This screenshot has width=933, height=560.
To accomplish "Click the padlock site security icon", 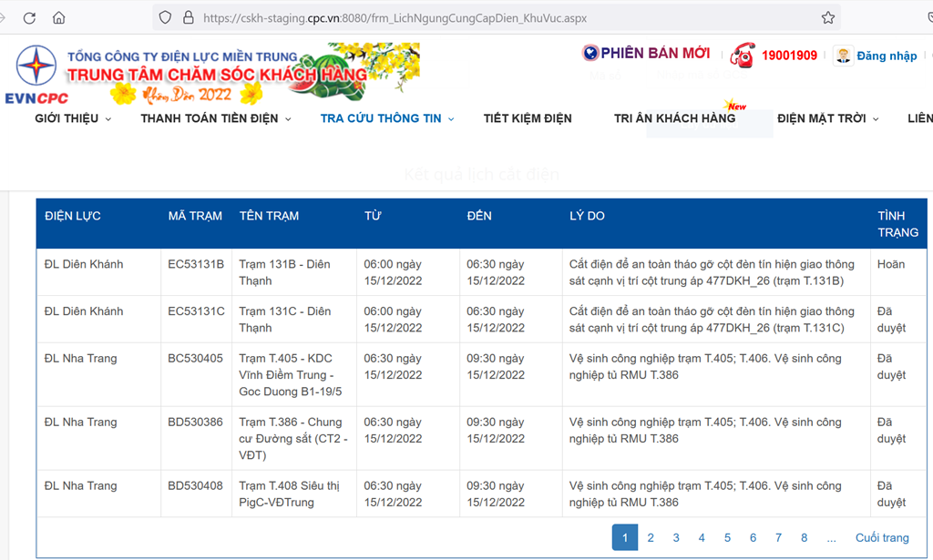I will [x=189, y=18].
